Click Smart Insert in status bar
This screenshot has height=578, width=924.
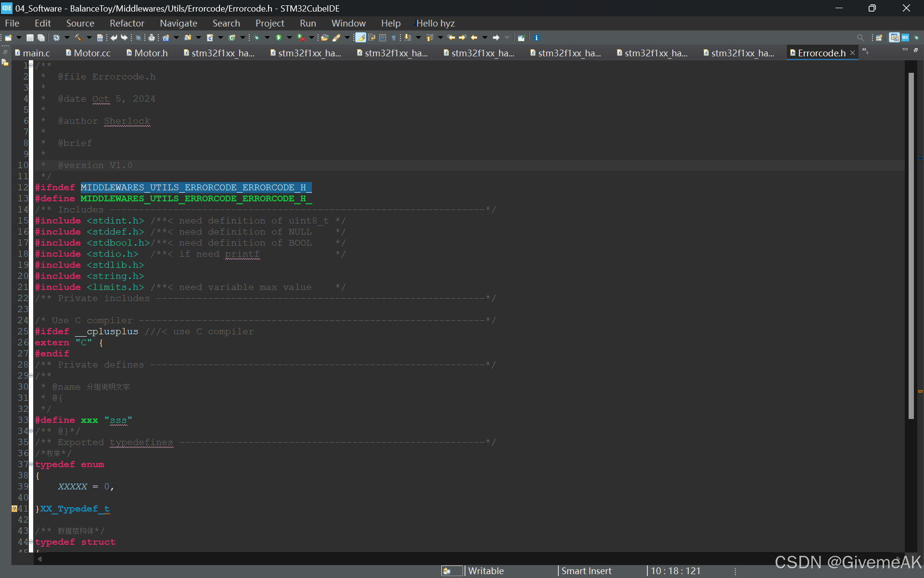tap(586, 571)
